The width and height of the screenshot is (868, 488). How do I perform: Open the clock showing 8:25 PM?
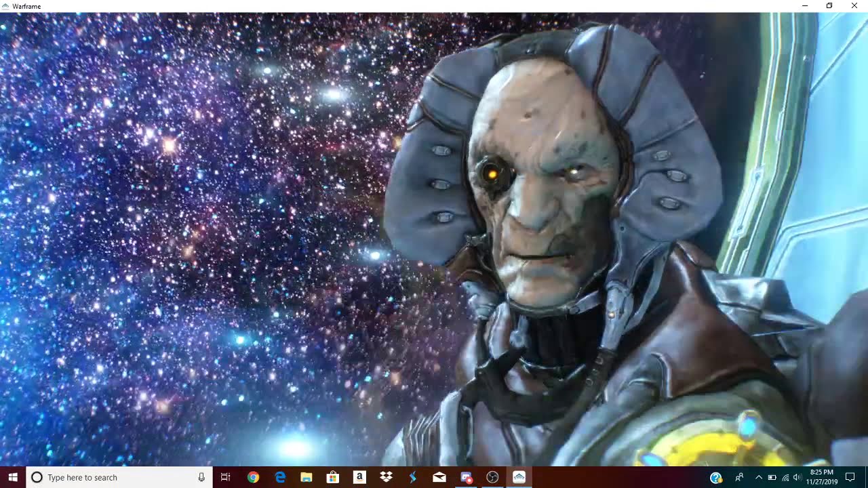[821, 477]
